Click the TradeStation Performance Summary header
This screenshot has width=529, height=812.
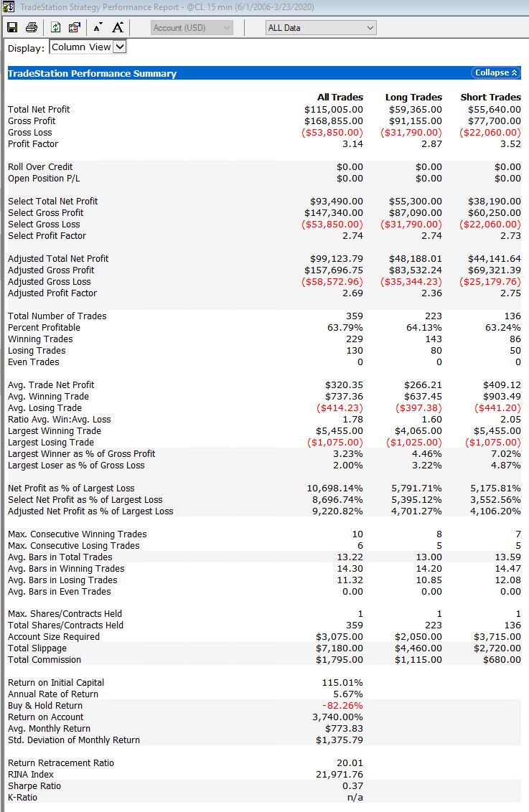click(92, 73)
